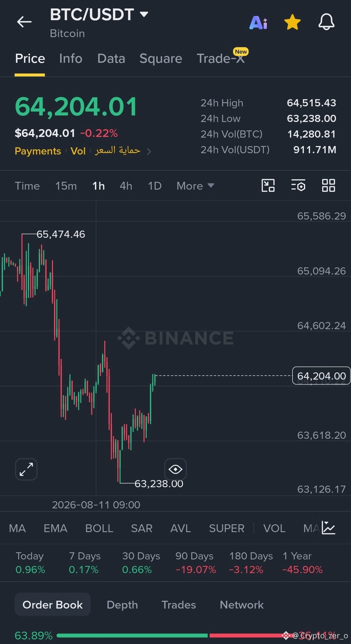Tap the 63,238.00 chart low marker
The image size is (351, 644).
coord(159,484)
